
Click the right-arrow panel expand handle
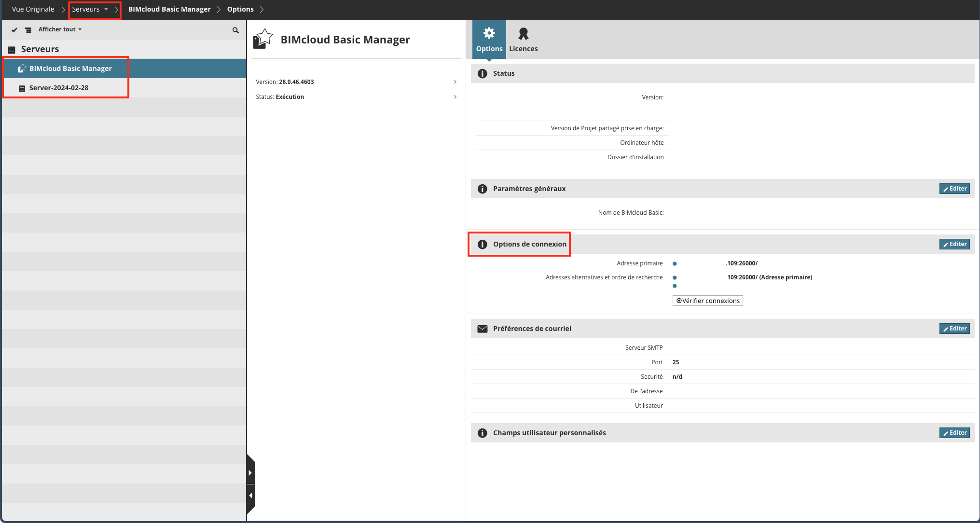click(x=250, y=473)
